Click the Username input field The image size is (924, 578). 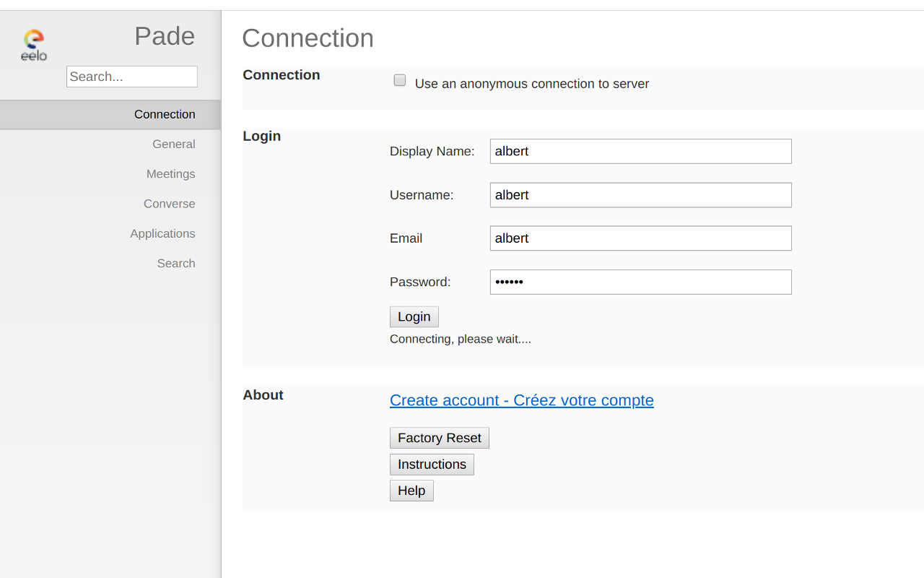tap(640, 194)
